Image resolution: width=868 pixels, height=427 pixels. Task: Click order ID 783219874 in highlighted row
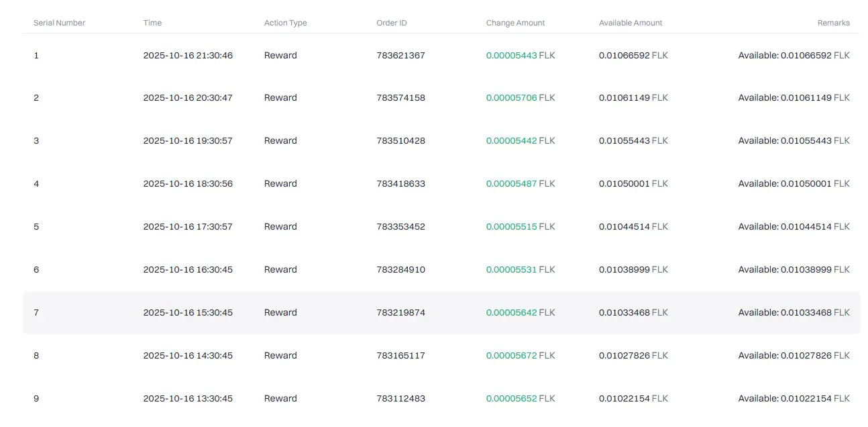(400, 313)
